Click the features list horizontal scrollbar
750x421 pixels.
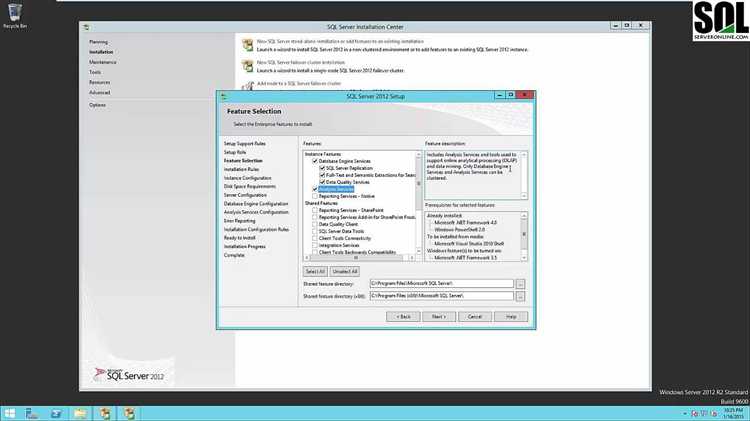359,258
